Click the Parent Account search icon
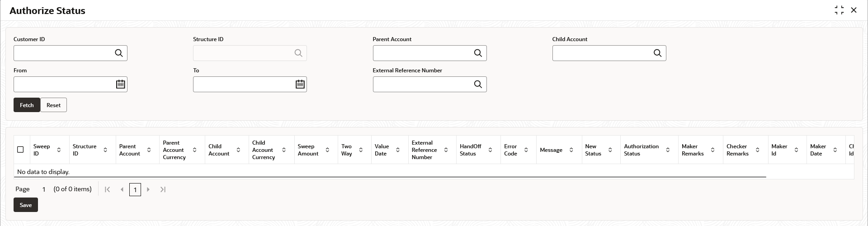Image resolution: width=868 pixels, height=226 pixels. coord(478,53)
